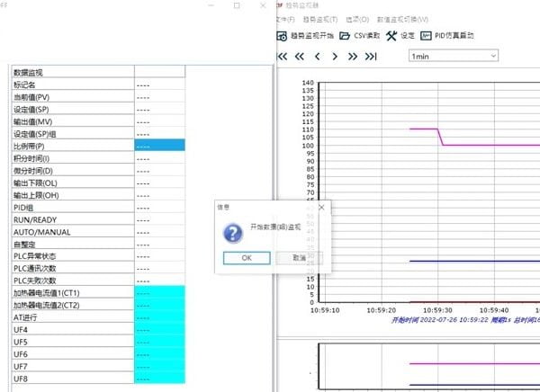Image resolution: width=540 pixels, height=392 pixels.
Task: Select the highlighted 比例带(P) value cell
Action: [159, 145]
